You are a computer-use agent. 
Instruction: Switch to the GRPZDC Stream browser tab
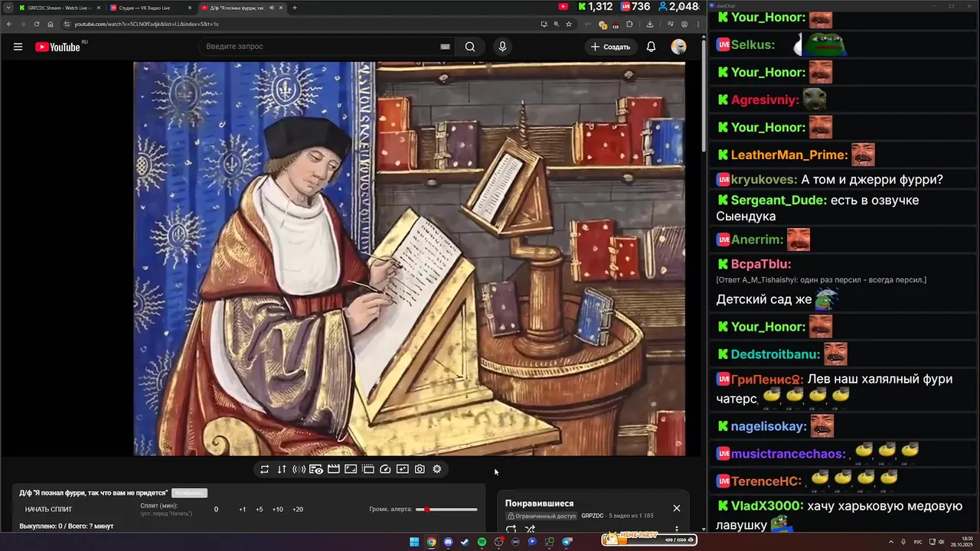(59, 8)
